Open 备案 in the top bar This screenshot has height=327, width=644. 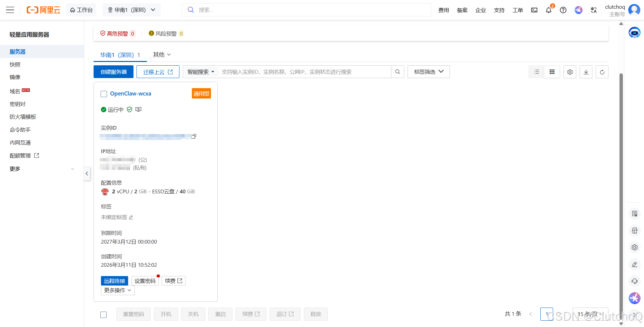pos(462,10)
